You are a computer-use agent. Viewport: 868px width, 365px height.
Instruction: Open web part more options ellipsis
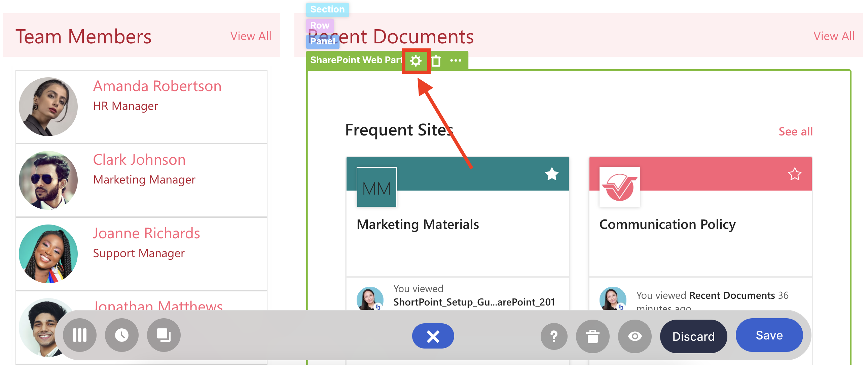[456, 60]
